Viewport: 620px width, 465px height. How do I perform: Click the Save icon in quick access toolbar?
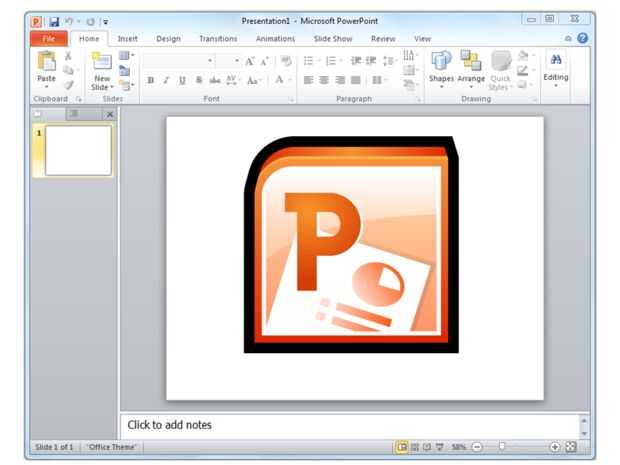point(54,21)
